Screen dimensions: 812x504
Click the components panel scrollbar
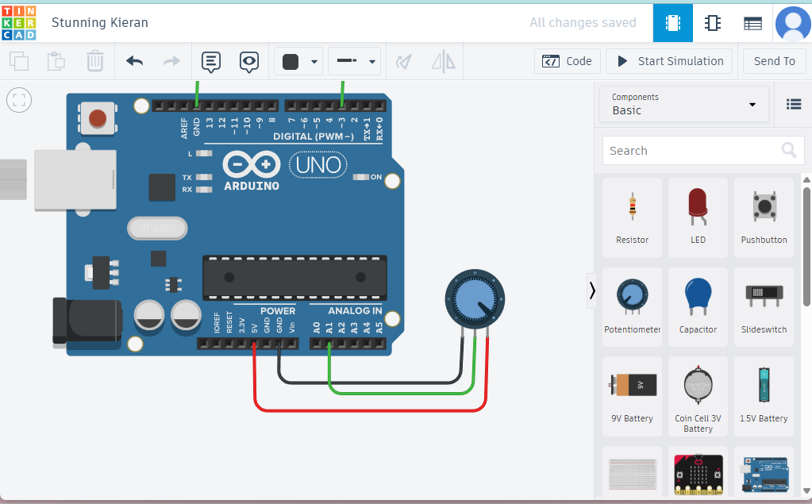806,247
